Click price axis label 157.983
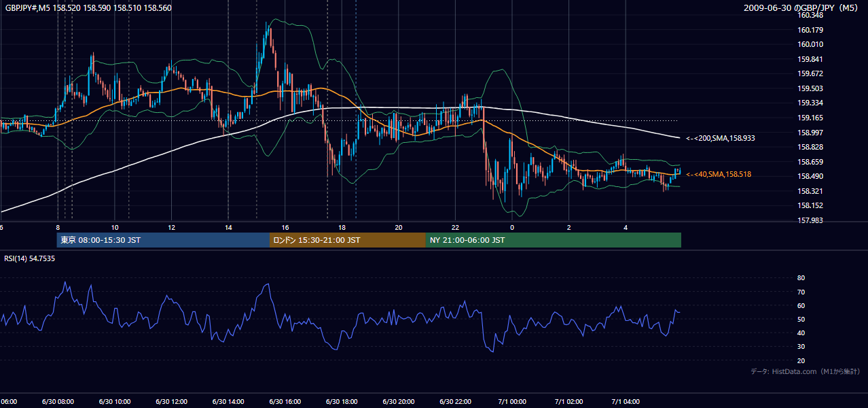 (810, 220)
